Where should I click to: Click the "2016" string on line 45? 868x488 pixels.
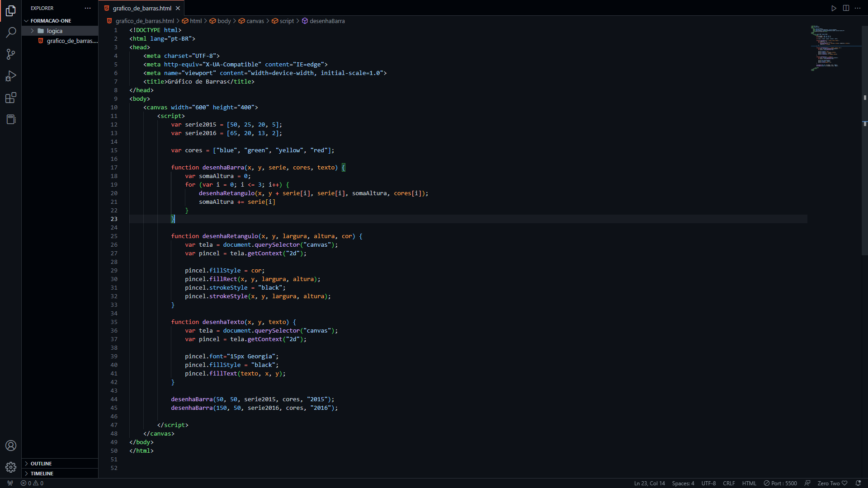[321, 408]
